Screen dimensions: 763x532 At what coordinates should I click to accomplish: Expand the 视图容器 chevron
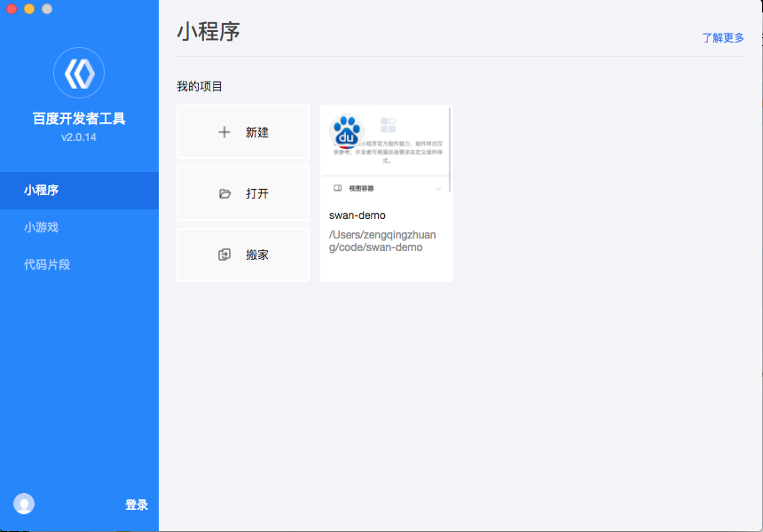438,189
